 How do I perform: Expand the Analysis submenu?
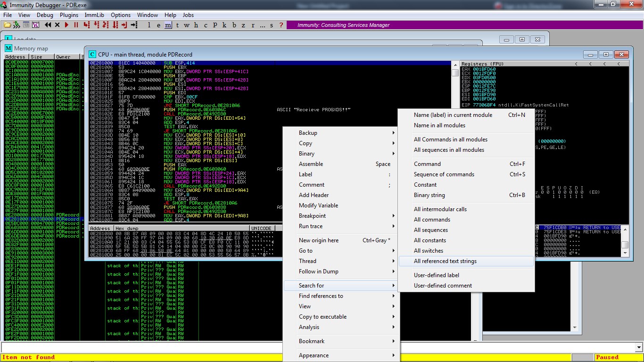click(x=341, y=327)
